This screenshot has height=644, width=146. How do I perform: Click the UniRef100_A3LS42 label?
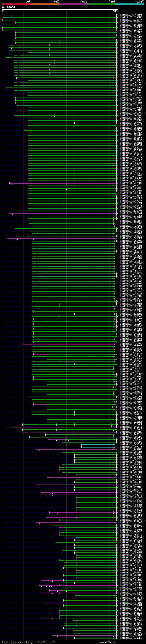[x=131, y=95]
